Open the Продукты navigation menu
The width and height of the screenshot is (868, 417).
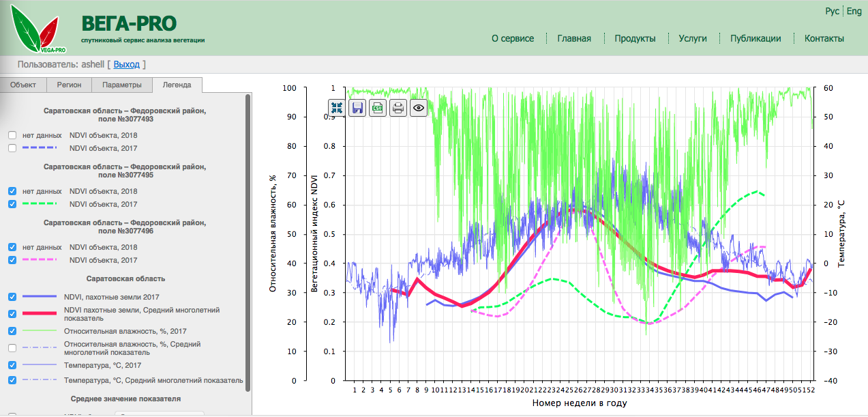tap(635, 38)
